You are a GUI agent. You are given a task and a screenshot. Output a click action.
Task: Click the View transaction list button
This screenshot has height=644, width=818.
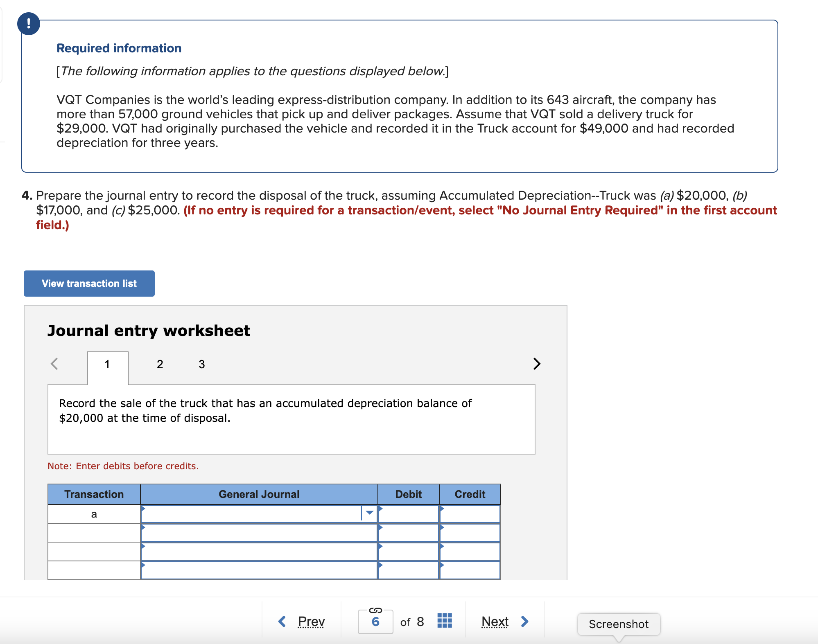pyautogui.click(x=89, y=283)
